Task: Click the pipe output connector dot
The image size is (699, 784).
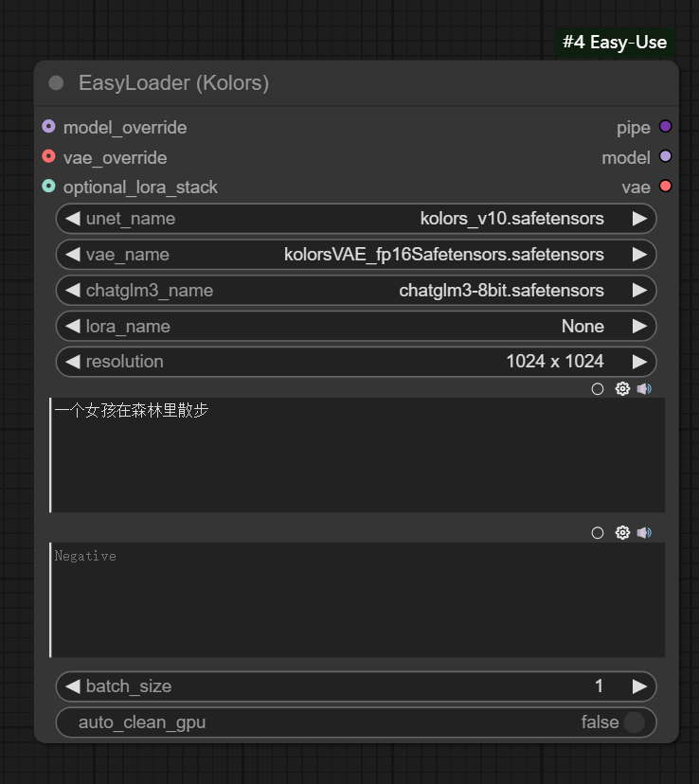Action: pos(665,127)
